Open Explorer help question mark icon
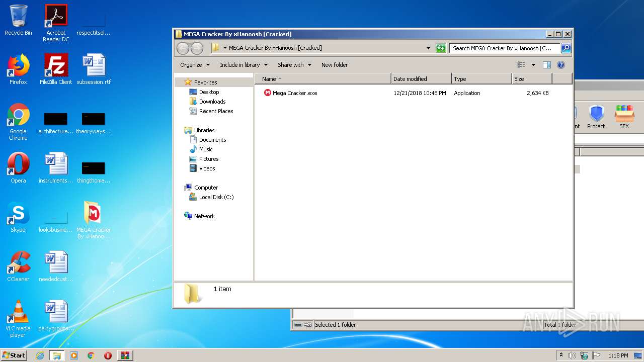Viewport: 644px width, 362px height. click(x=561, y=65)
